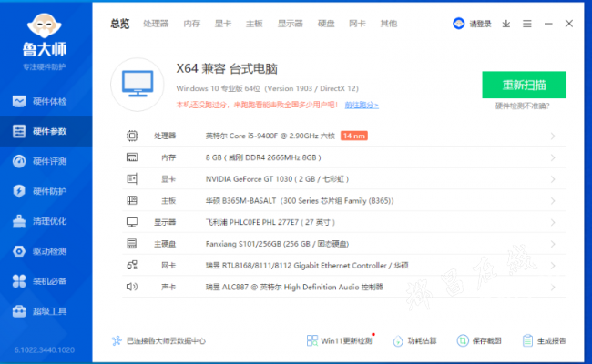Expand the 主板 row chevron
This screenshot has height=364, width=592.
click(x=553, y=201)
